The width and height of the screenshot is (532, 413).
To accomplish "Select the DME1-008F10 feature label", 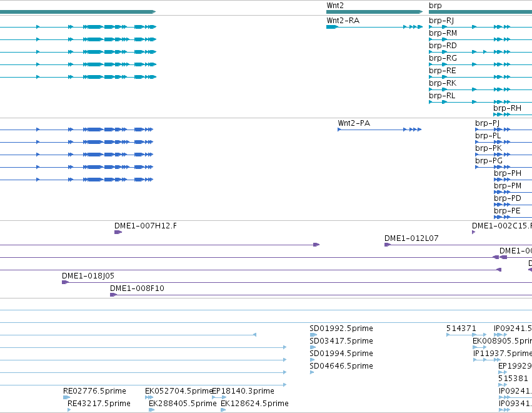I will click(137, 288).
